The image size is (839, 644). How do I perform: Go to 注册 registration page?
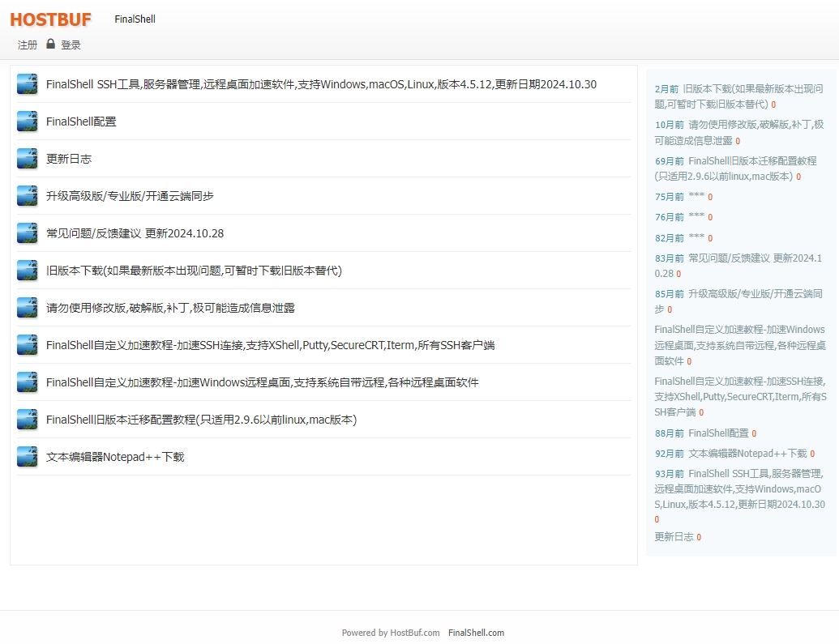point(28,45)
